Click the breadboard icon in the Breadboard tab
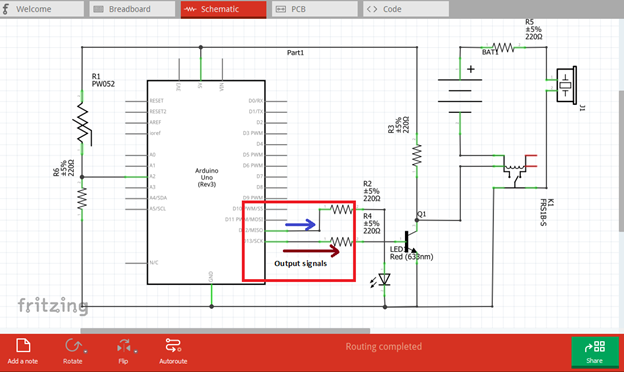624x372 pixels. [98, 9]
